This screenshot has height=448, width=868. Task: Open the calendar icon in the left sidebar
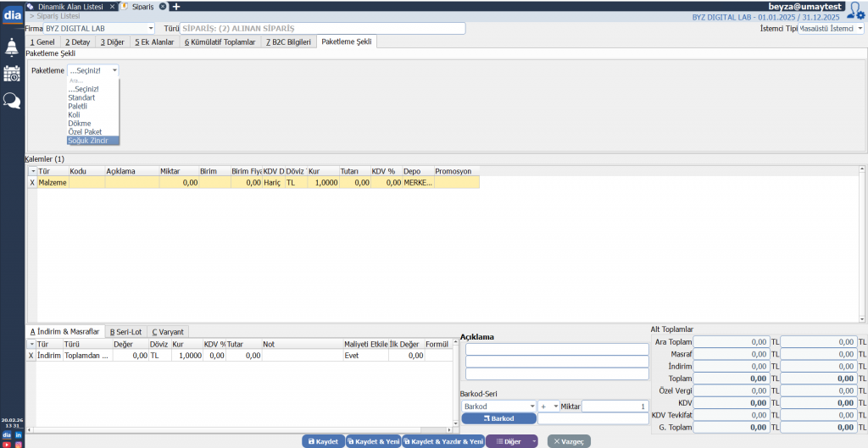pyautogui.click(x=12, y=74)
